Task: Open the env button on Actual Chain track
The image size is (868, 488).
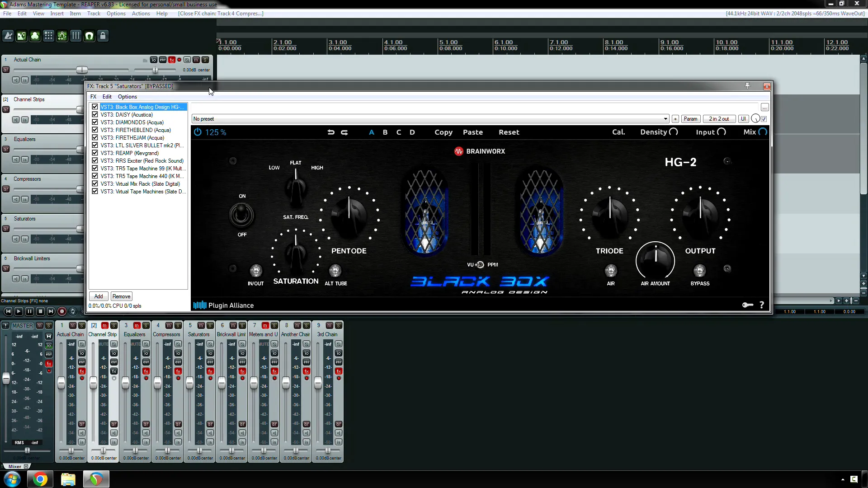Action: [163, 60]
